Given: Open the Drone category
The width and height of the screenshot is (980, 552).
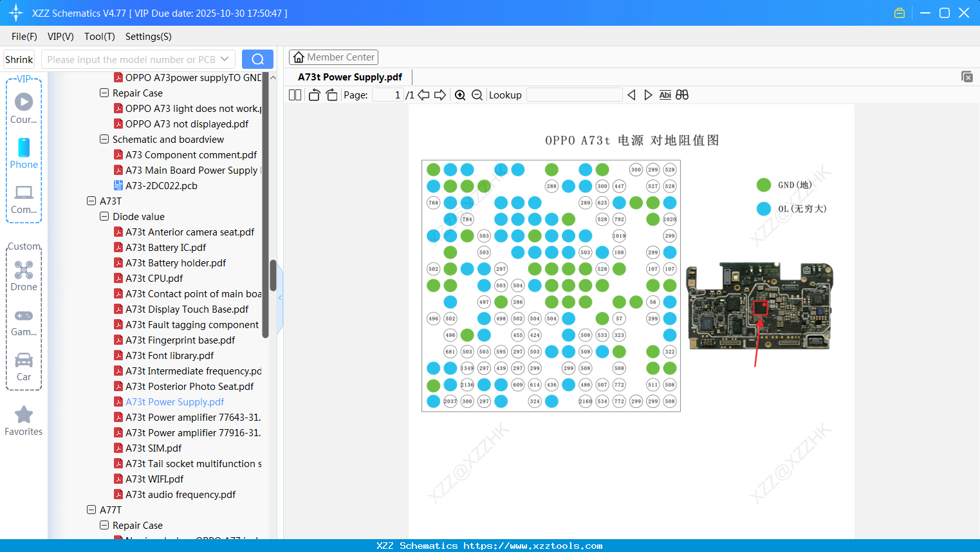Looking at the screenshot, I should point(24,275).
